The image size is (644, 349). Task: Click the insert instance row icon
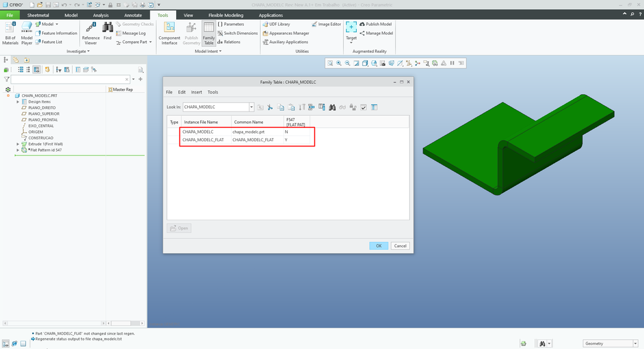click(x=311, y=107)
